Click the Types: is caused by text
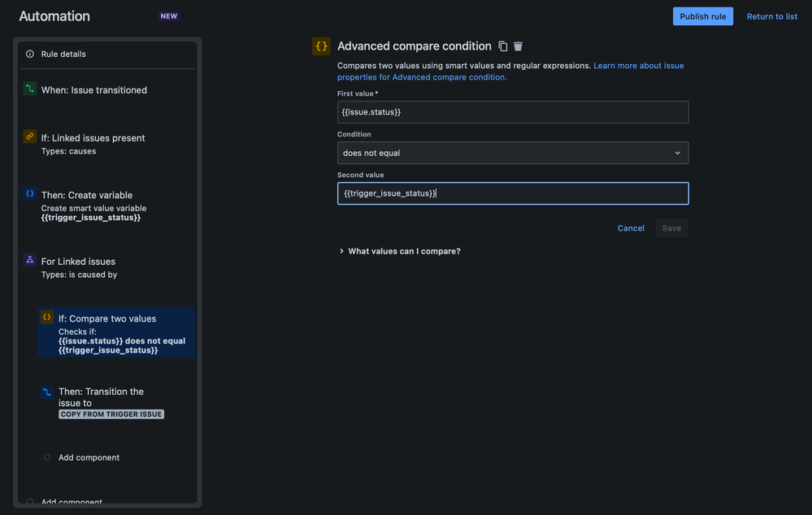812x515 pixels. pos(79,275)
